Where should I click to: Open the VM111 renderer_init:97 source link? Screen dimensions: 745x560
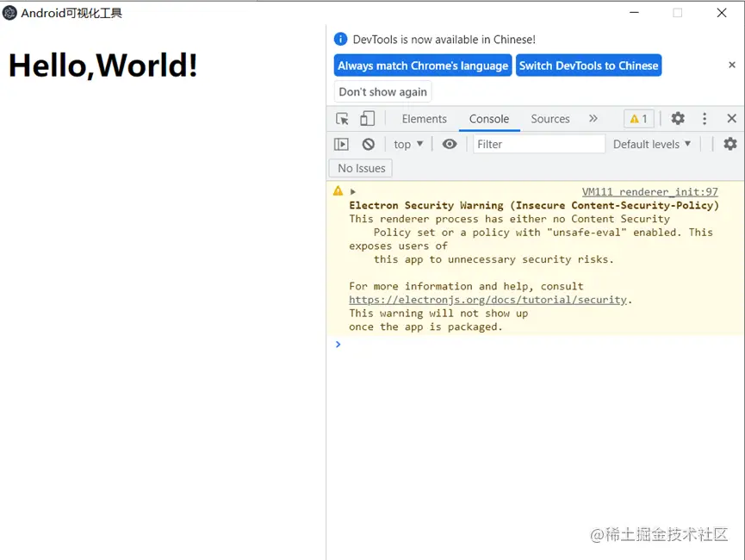pyautogui.click(x=649, y=192)
